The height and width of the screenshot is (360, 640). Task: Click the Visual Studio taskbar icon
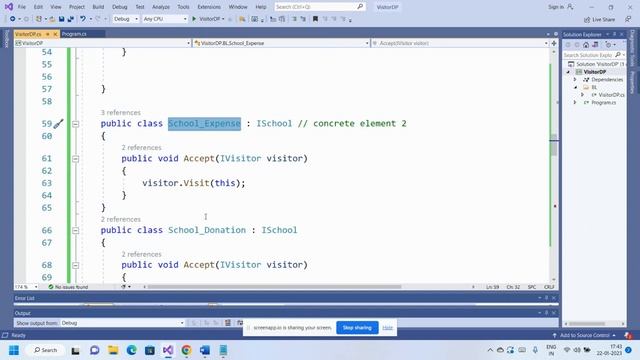168,350
